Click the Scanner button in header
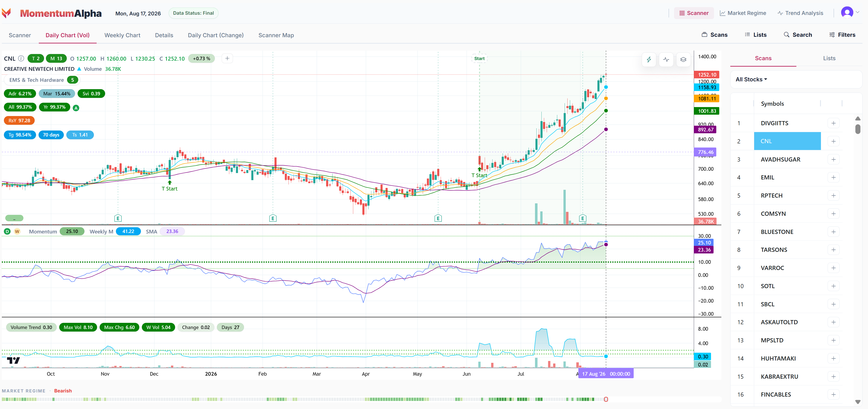 click(694, 13)
